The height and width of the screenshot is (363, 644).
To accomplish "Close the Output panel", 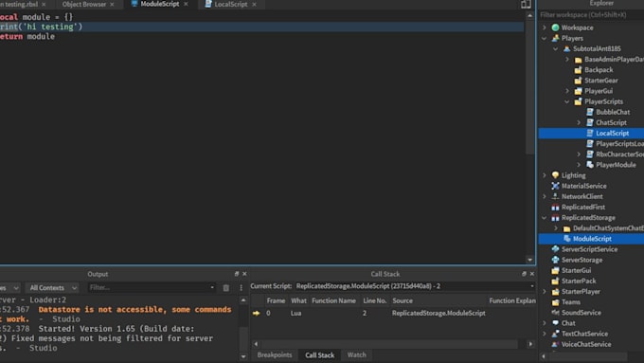I will point(244,274).
